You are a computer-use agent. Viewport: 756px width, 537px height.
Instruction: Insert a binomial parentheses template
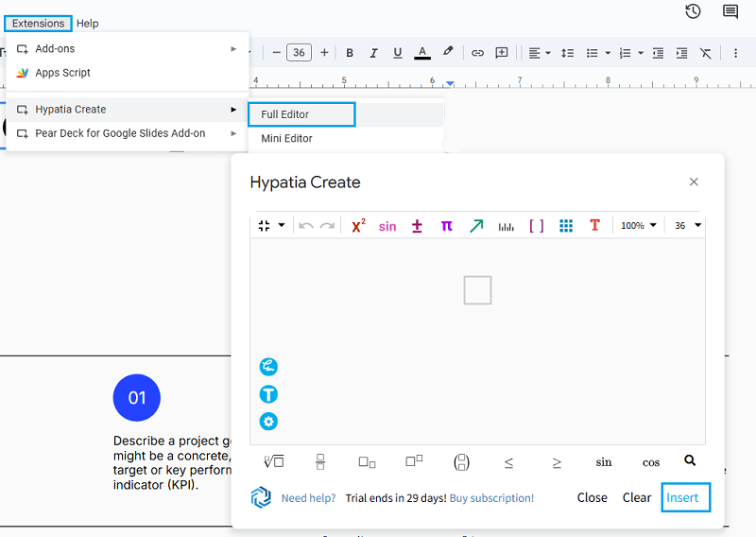point(461,461)
